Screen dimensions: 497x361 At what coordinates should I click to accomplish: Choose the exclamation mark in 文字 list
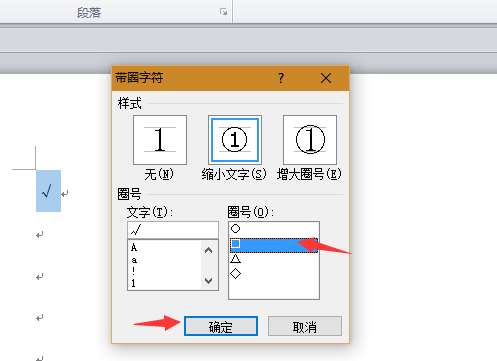(x=133, y=271)
